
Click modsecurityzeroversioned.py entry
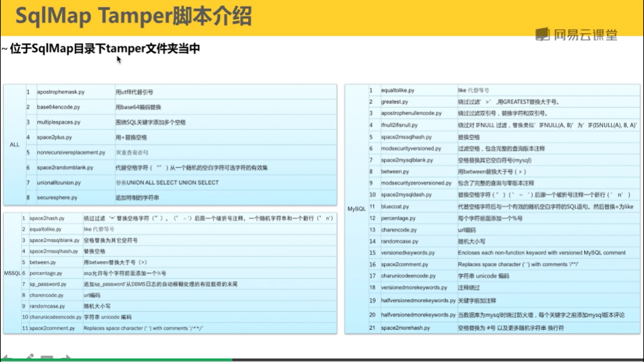click(x=416, y=183)
